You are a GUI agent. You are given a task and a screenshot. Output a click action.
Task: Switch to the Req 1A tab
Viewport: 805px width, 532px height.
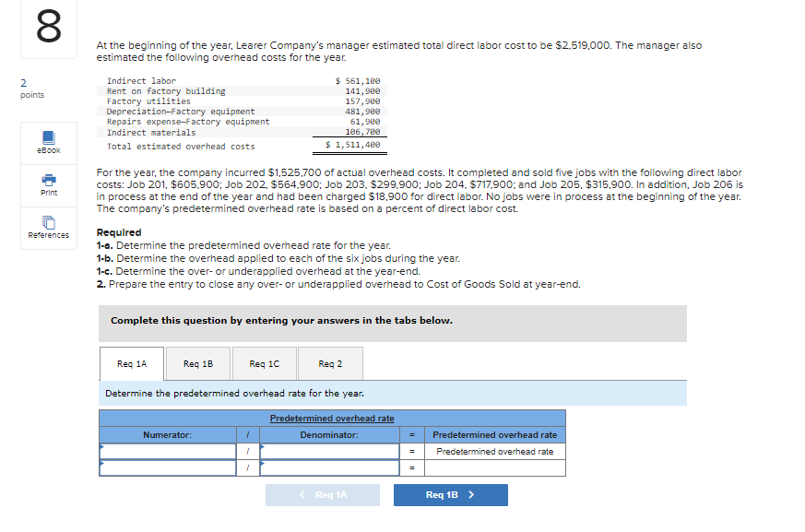[x=132, y=363]
